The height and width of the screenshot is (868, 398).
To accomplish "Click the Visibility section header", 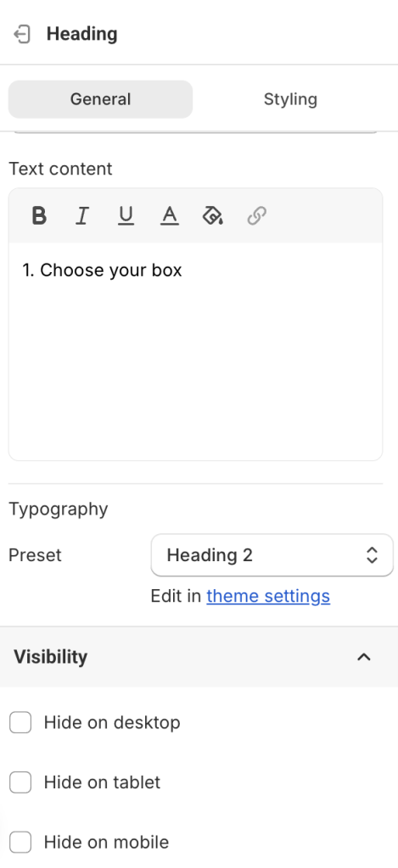I will click(199, 657).
